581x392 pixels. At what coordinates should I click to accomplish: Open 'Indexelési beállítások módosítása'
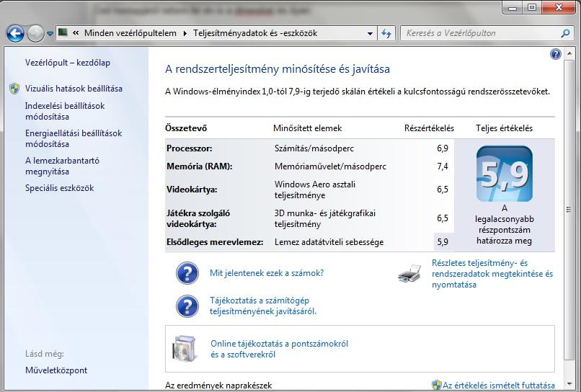[65, 111]
